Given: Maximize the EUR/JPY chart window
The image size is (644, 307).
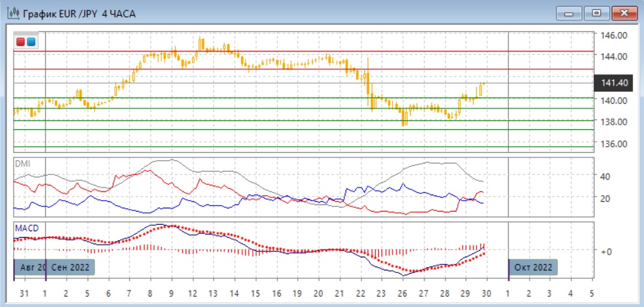Looking at the screenshot, I should click(596, 14).
